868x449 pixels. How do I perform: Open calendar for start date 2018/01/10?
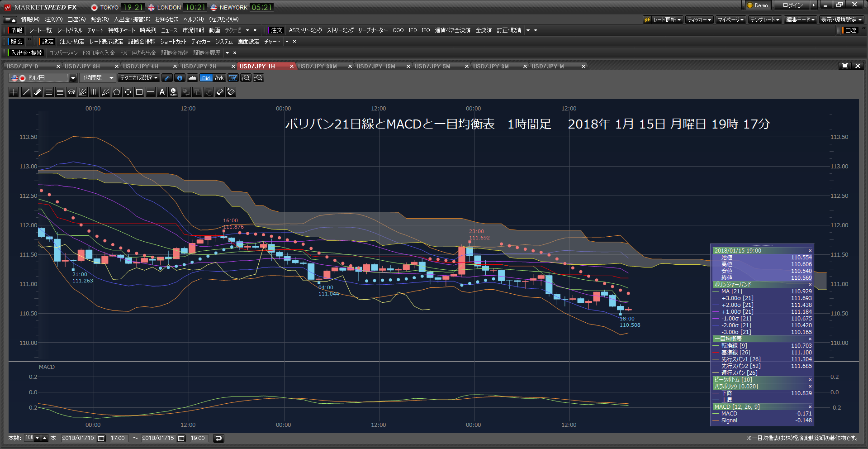101,438
